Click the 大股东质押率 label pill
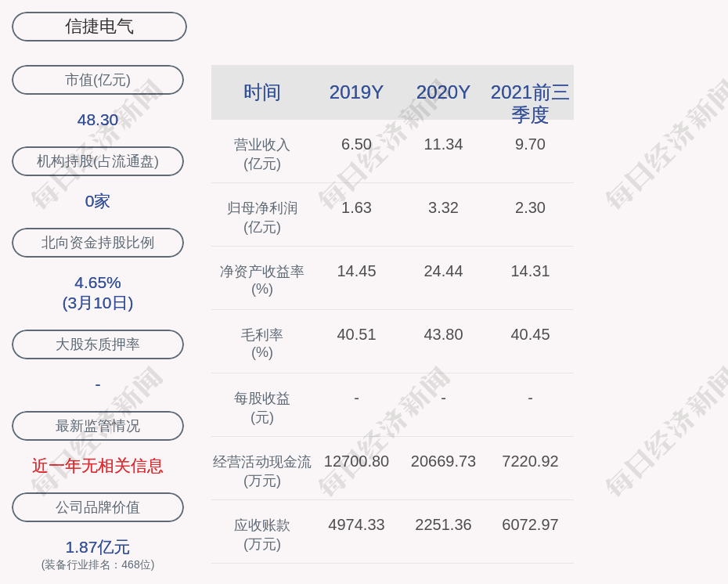The image size is (728, 584). point(98,344)
